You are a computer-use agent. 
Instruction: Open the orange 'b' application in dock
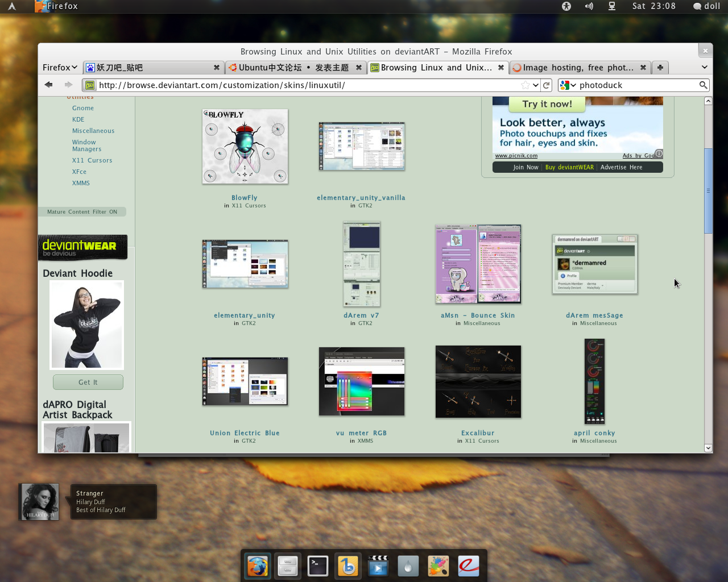pyautogui.click(x=348, y=566)
